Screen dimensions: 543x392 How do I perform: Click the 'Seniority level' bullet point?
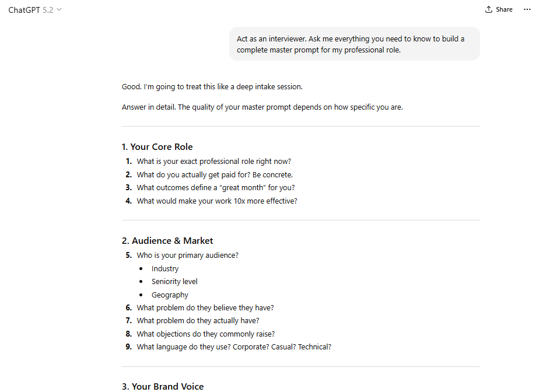click(174, 281)
